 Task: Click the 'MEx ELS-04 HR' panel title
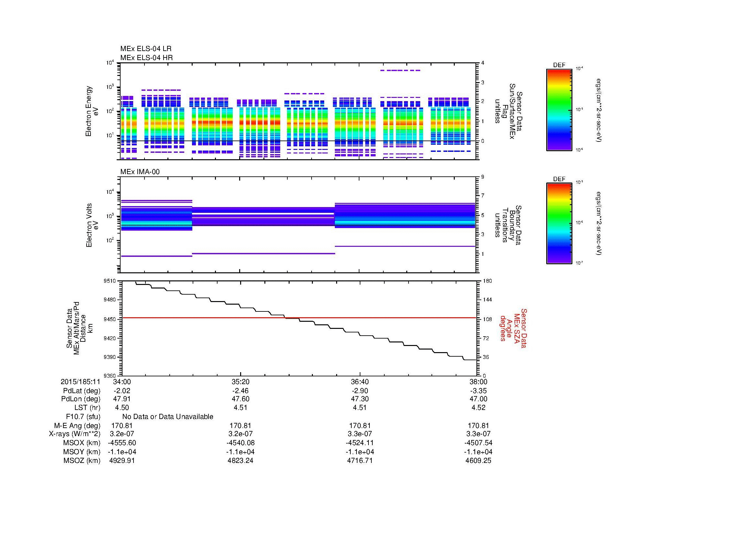(146, 58)
